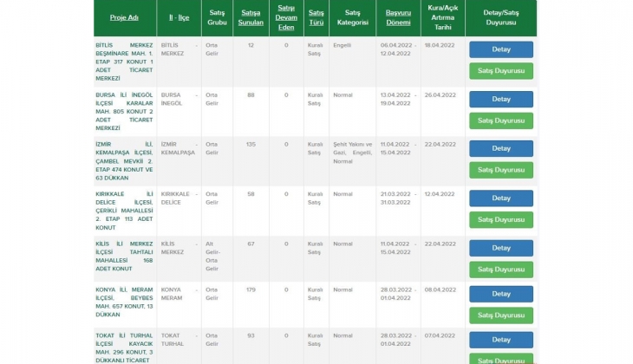
Task: Click Detay in the Tokat Turhal row
Action: click(500, 340)
